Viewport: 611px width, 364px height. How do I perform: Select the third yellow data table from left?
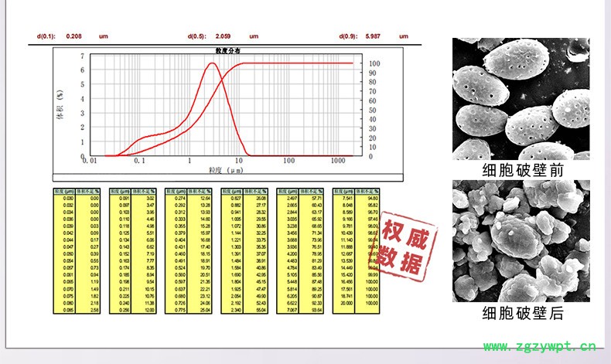point(188,250)
